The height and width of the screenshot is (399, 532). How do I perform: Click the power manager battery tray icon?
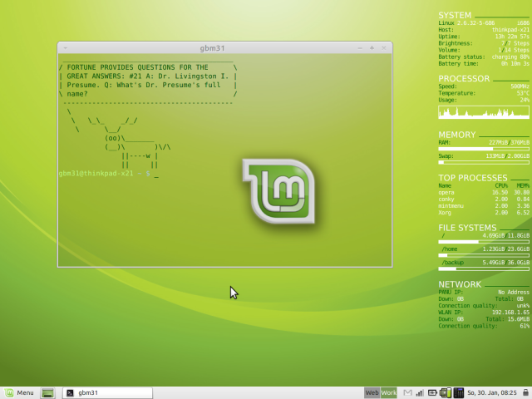coord(432,393)
